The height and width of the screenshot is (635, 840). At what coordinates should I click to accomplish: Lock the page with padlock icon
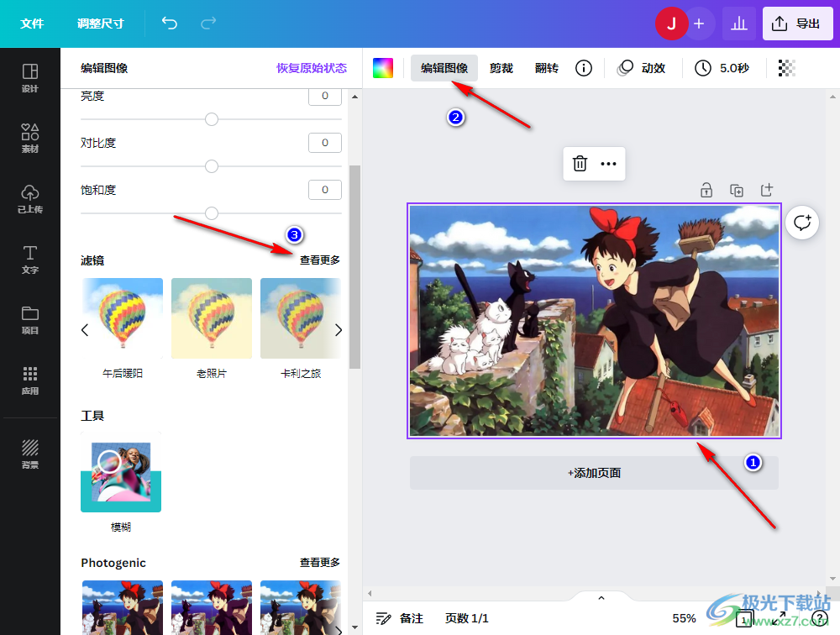pyautogui.click(x=706, y=190)
